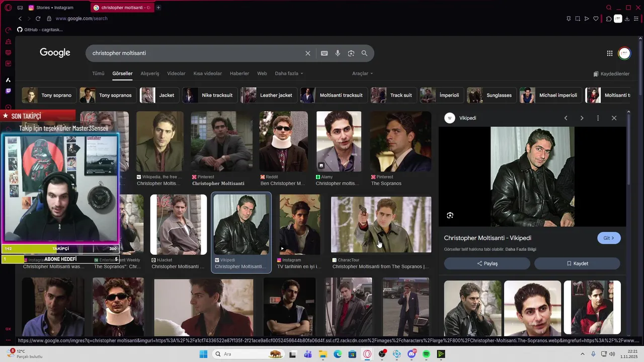Open Christopher Moltisanti - Vikipedi title link
Screen dimensions: 644x362
[488, 238]
